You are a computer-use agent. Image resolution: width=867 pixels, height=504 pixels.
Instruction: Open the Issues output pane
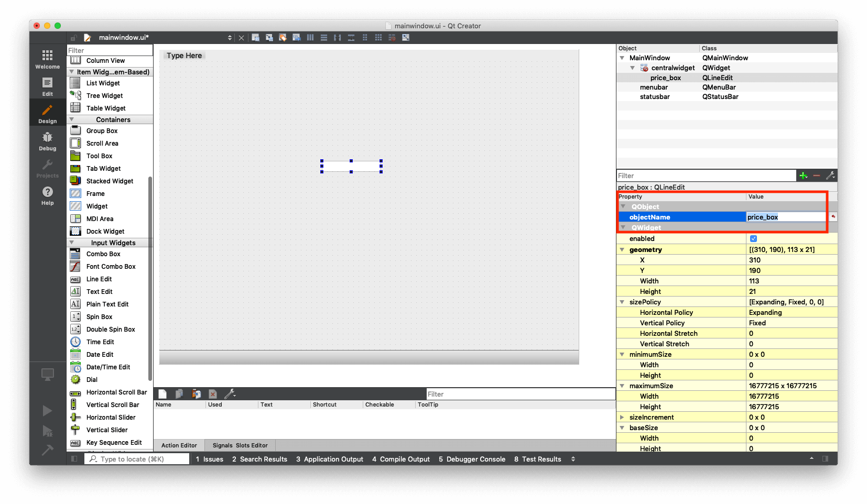click(x=210, y=459)
